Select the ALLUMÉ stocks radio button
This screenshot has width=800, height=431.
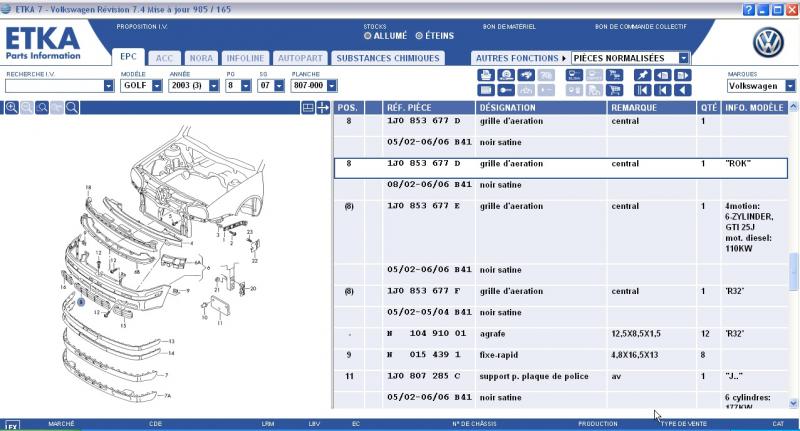pos(367,36)
